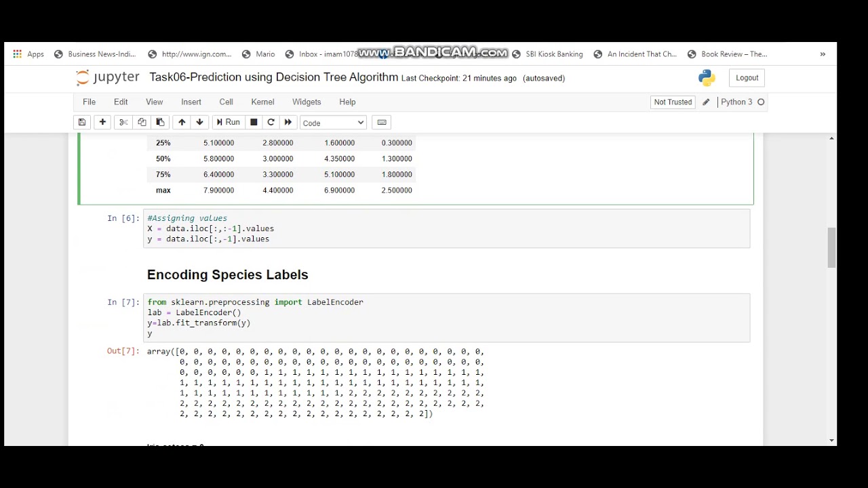Open An Incident That Ch... bookmark
Viewport: 868px width, 488px height.
click(x=635, y=54)
